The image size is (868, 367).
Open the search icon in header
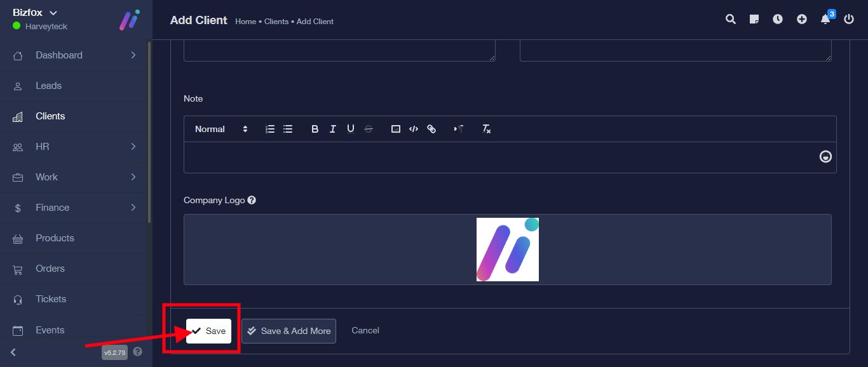click(731, 20)
